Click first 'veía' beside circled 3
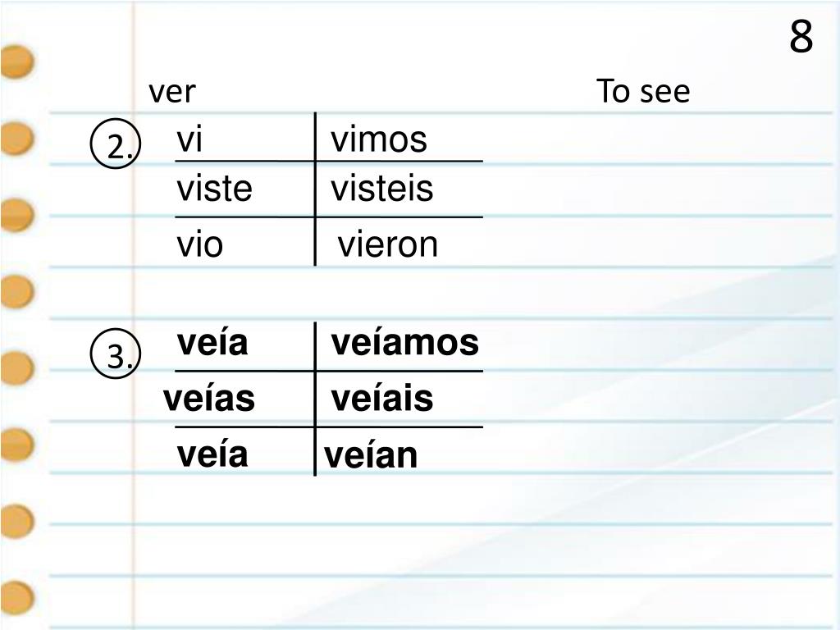 (x=212, y=342)
